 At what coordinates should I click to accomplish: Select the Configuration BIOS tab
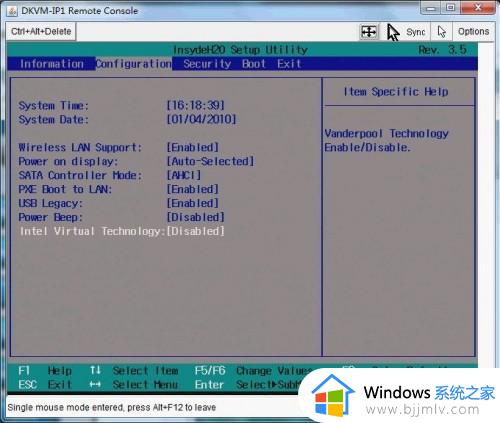click(134, 64)
